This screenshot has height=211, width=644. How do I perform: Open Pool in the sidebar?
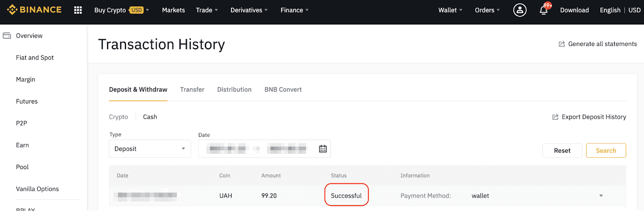coord(22,167)
